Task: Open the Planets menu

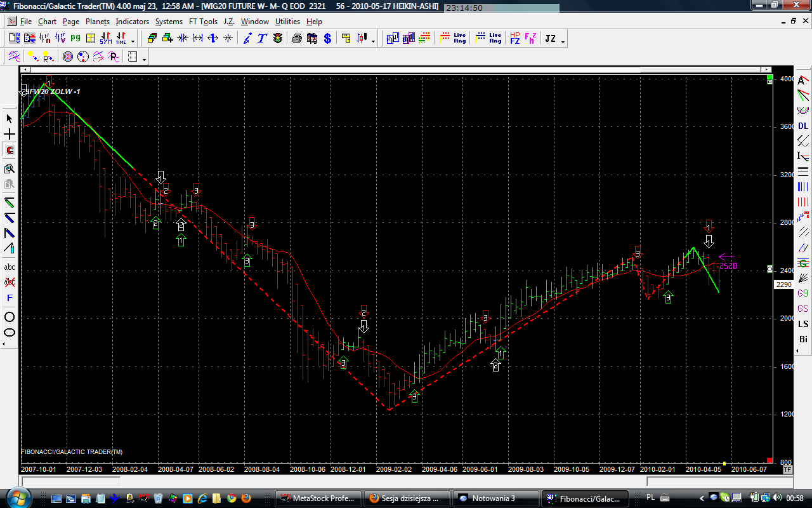Action: pyautogui.click(x=98, y=22)
